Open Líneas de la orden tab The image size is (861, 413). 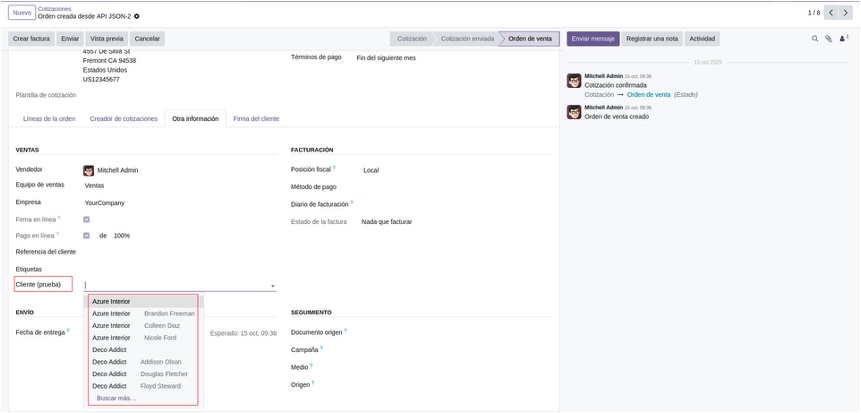49,119
